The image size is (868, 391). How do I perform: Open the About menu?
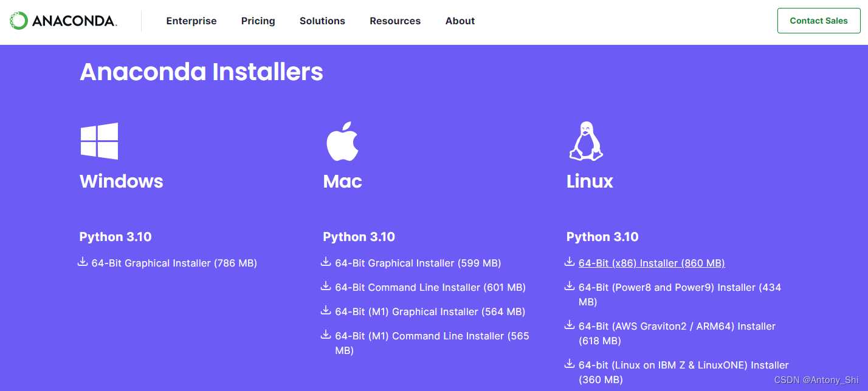[460, 21]
